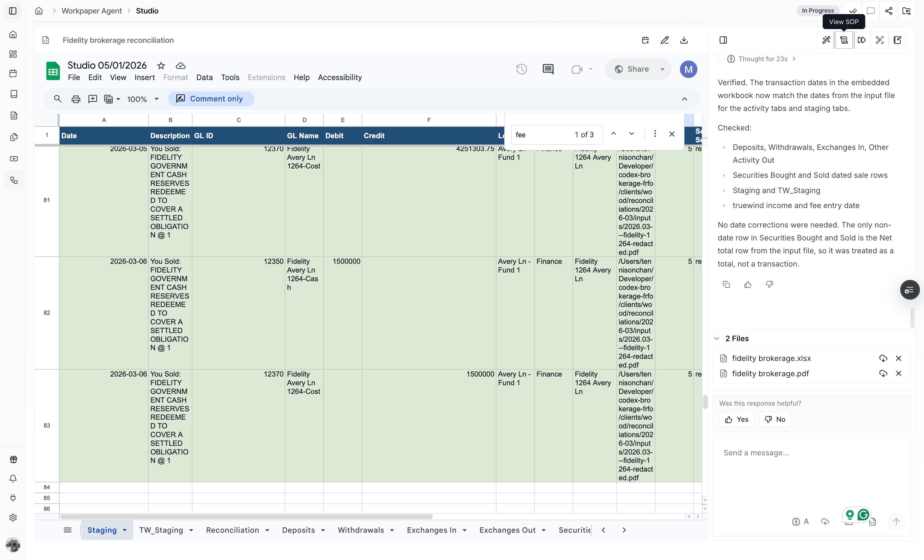Click the horizontal scrollbar of the sheet
Image resolution: width=924 pixels, height=560 pixels.
coord(247,517)
